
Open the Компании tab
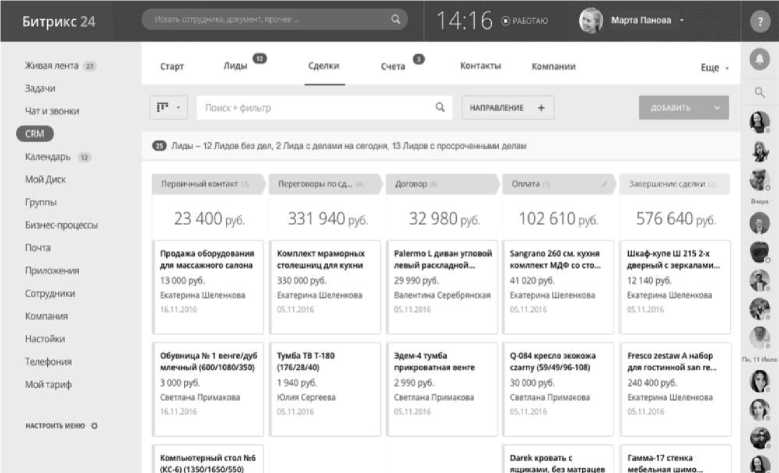click(x=553, y=67)
